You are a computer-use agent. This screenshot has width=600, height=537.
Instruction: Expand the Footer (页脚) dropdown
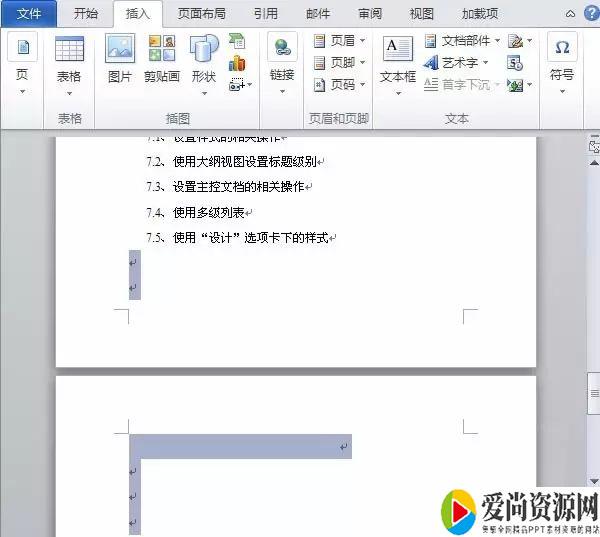coord(340,63)
